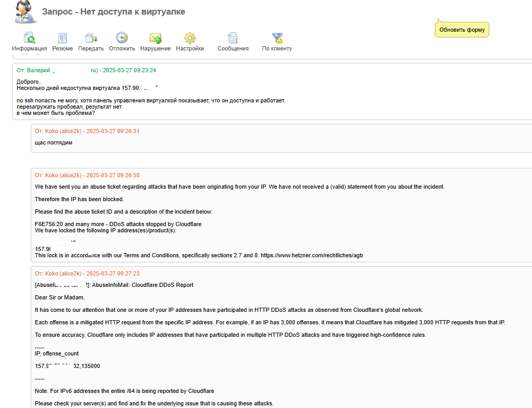Click 'AbuseInfoMail: Cloudflare DDoS Report' subject
The image size is (532, 408).
coord(142,285)
